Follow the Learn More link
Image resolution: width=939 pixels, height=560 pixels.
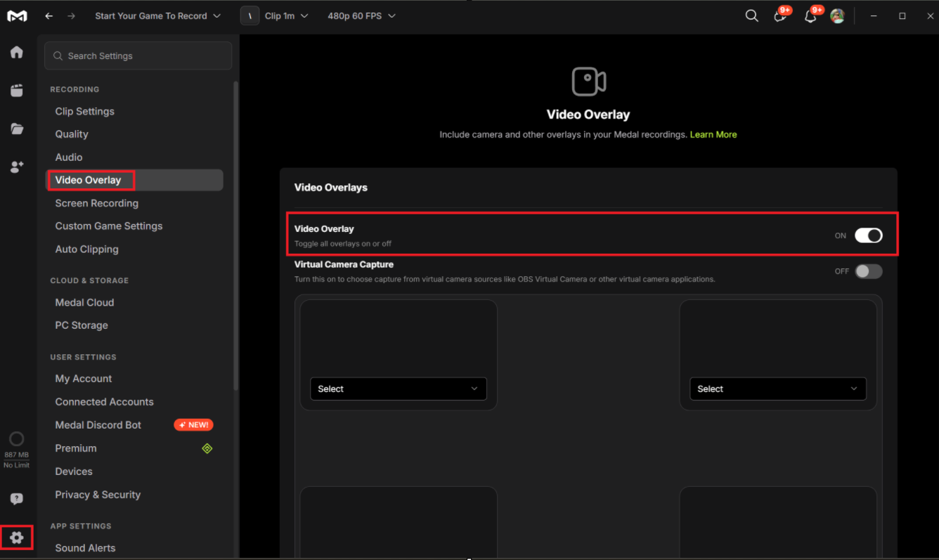[713, 134]
